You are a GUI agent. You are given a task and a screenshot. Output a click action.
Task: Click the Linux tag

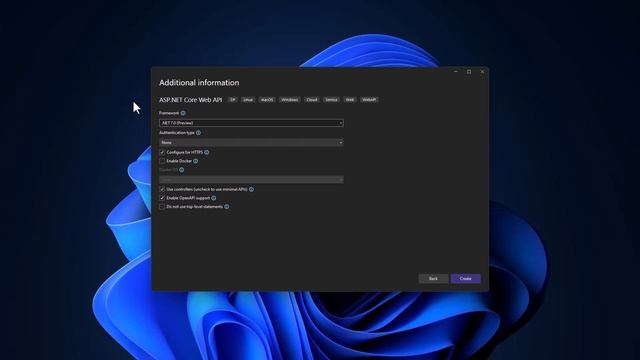pos(248,100)
